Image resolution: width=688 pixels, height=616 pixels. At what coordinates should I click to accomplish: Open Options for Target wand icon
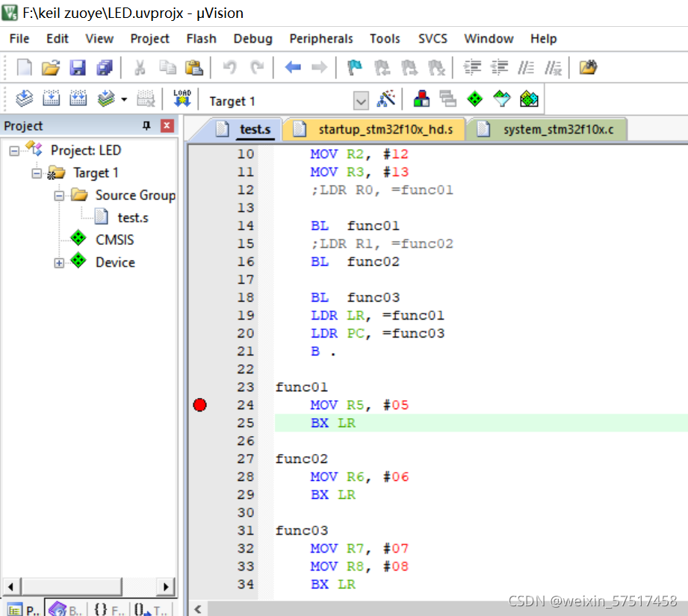tap(386, 99)
